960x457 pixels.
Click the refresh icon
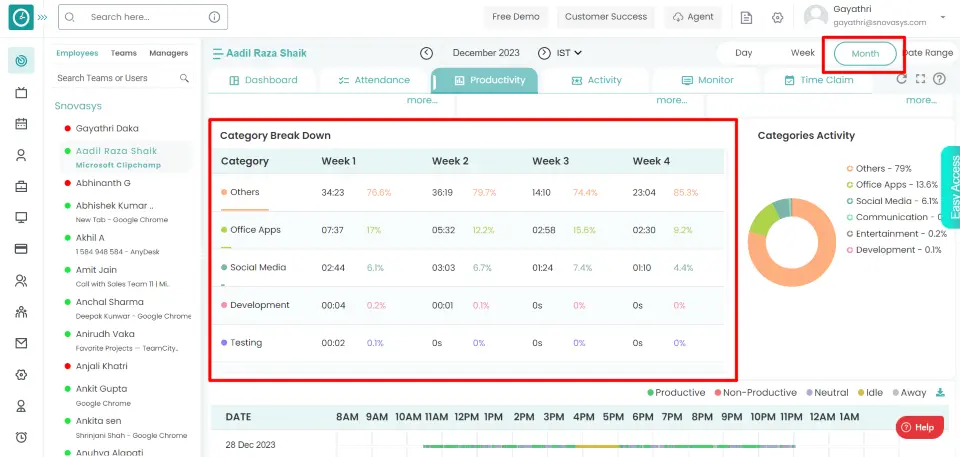click(901, 79)
